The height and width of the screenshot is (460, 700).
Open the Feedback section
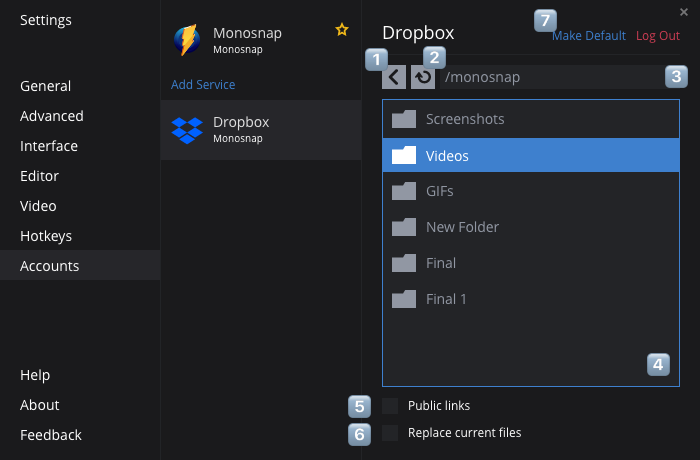point(51,435)
